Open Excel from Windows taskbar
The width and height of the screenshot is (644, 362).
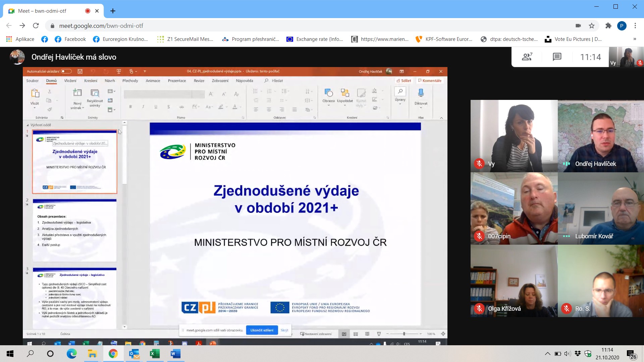[155, 354]
